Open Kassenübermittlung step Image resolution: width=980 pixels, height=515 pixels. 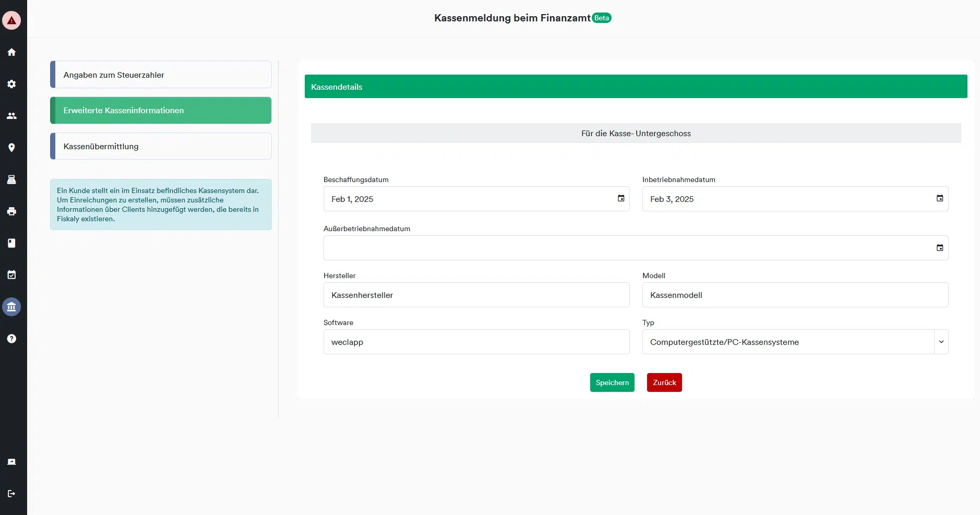click(161, 146)
